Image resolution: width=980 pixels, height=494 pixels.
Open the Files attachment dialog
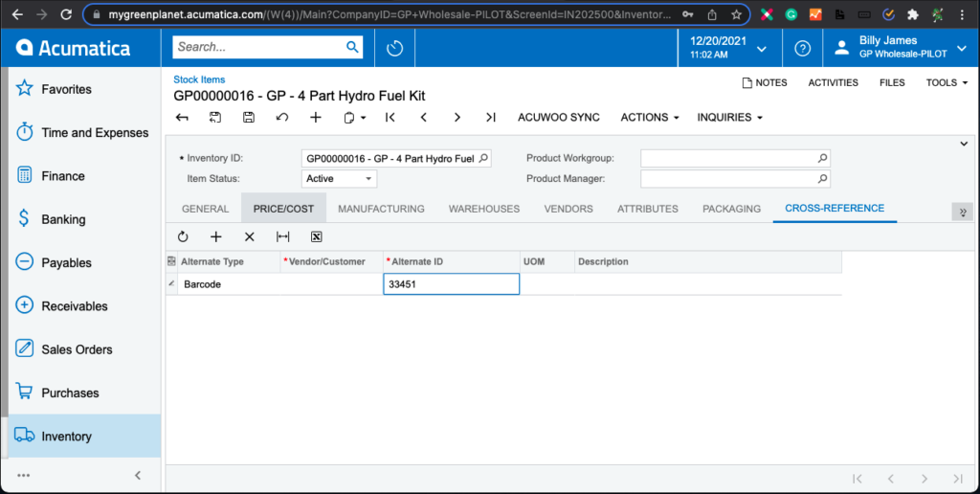[892, 82]
